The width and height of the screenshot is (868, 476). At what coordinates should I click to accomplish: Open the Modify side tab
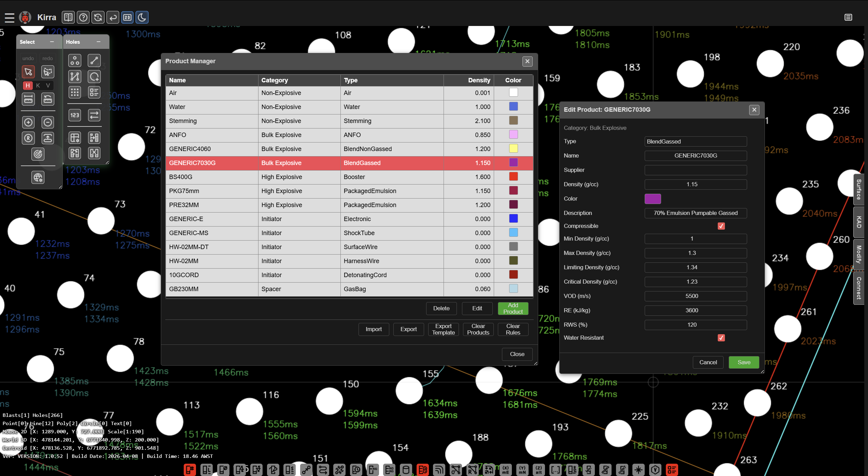(859, 255)
